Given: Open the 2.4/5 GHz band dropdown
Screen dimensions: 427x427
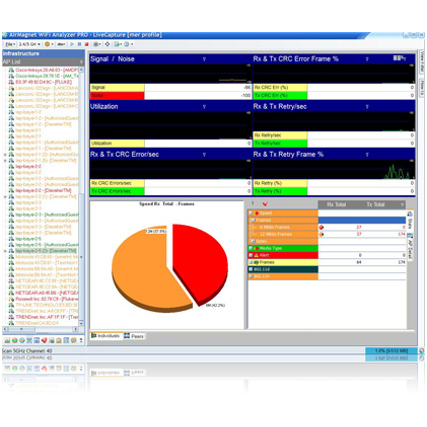Looking at the screenshot, I should coord(29,44).
